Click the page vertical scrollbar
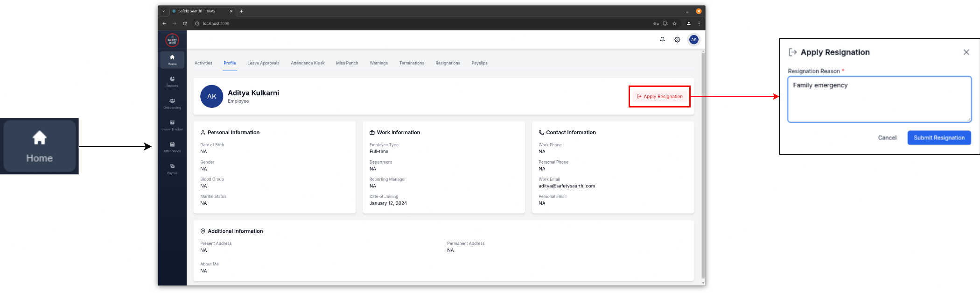 click(x=703, y=164)
